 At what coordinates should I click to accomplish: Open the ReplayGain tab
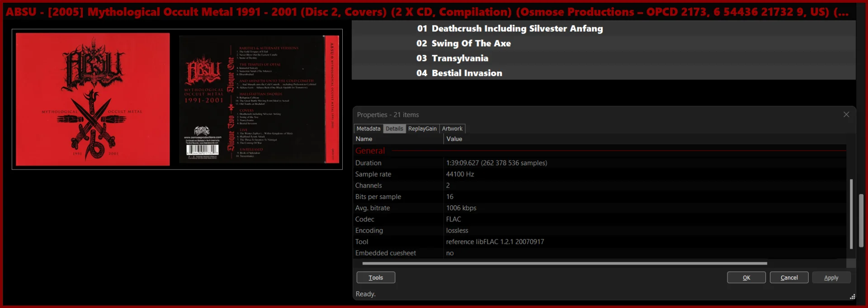click(x=422, y=129)
